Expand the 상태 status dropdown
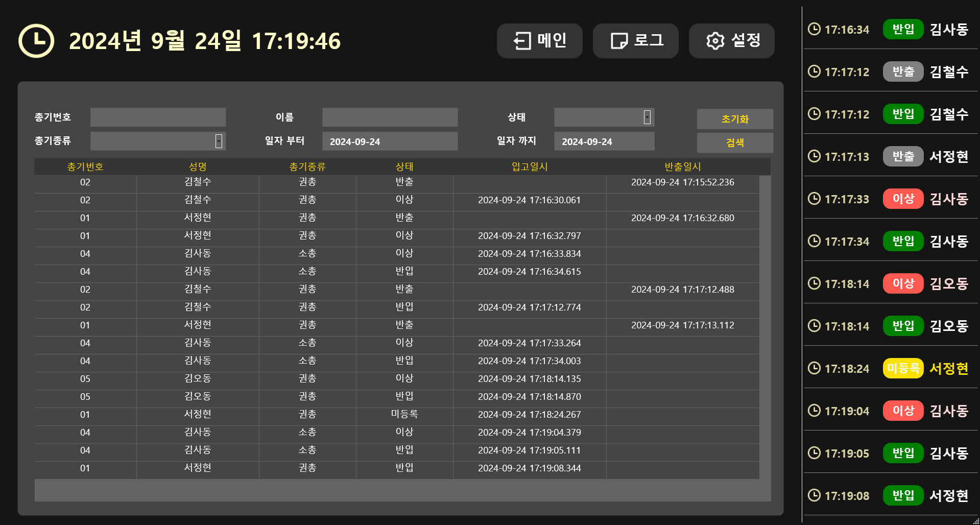 click(647, 117)
